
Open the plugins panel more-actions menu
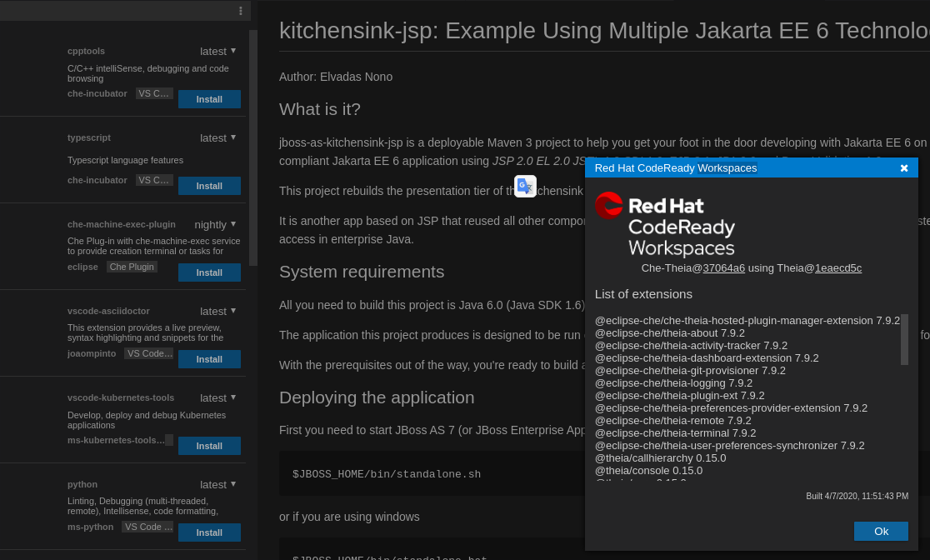click(x=240, y=11)
